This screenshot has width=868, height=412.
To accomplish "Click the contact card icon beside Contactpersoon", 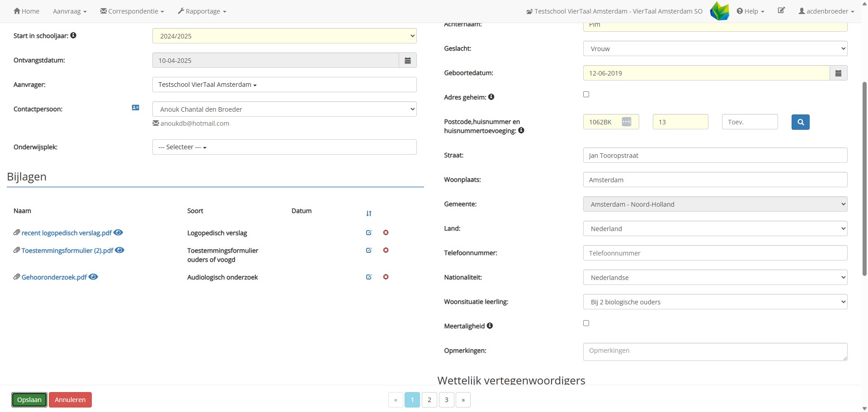I will click(136, 108).
